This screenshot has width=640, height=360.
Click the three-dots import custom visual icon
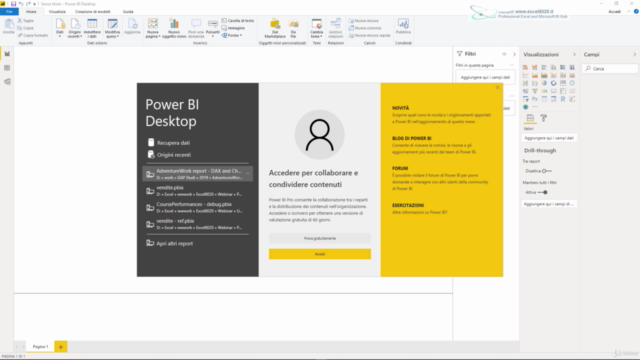click(535, 107)
